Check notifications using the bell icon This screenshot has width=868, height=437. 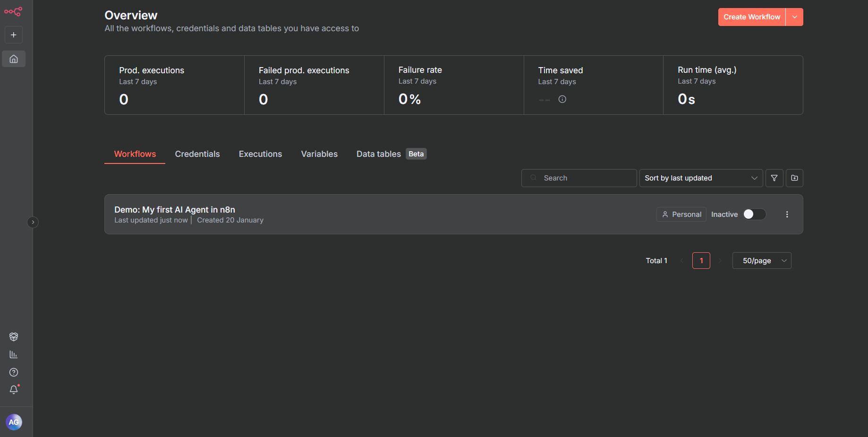point(13,390)
